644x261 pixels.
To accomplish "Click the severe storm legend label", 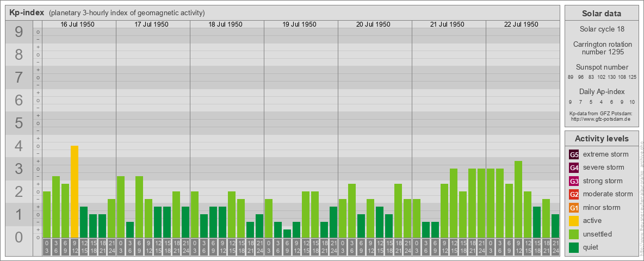I will 604,167.
